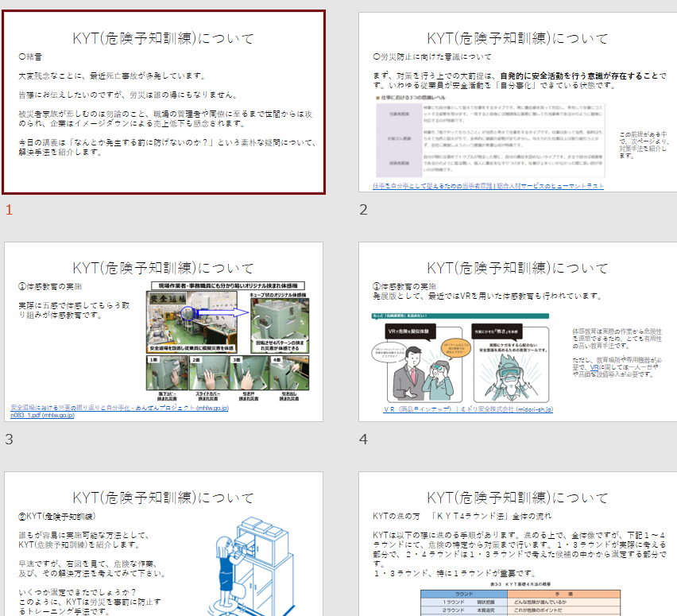Open the n083_1.pdf link on slide 3

pyautogui.click(x=42, y=415)
